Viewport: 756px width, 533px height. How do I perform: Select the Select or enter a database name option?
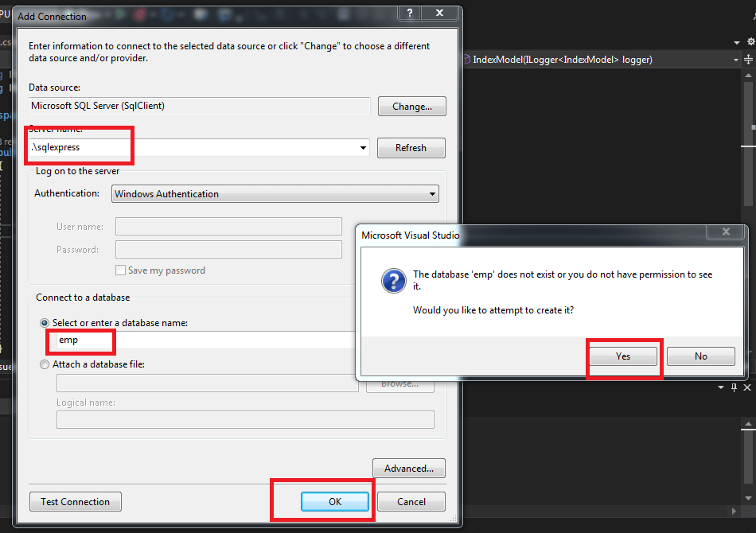point(45,322)
